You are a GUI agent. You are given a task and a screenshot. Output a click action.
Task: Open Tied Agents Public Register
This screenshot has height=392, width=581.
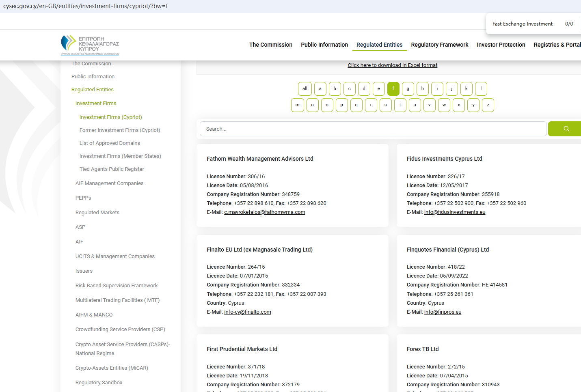tap(112, 169)
